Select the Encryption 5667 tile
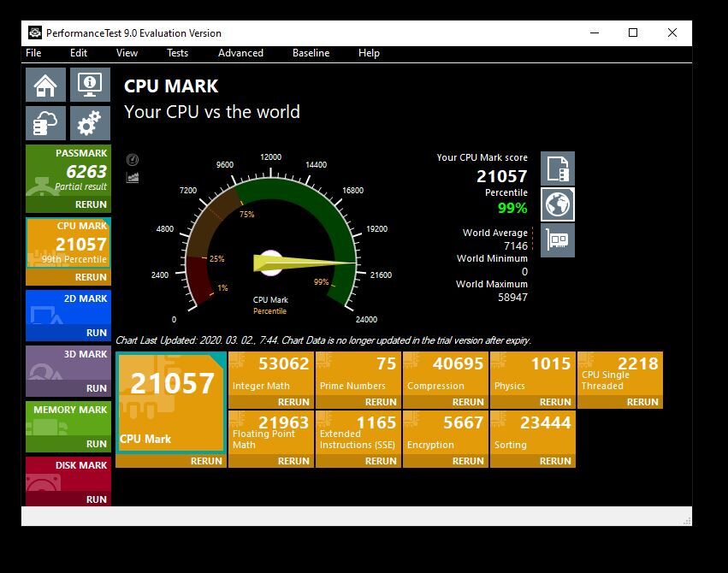728x573 pixels. pos(446,433)
